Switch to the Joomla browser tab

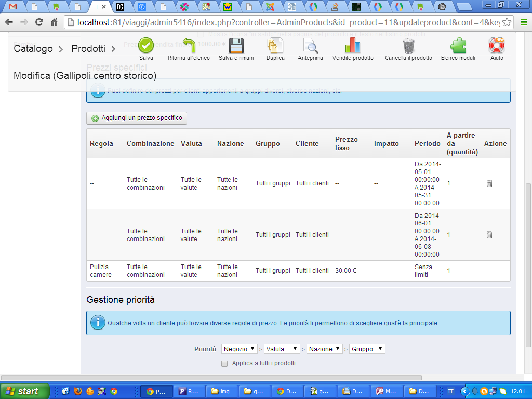(x=270, y=6)
